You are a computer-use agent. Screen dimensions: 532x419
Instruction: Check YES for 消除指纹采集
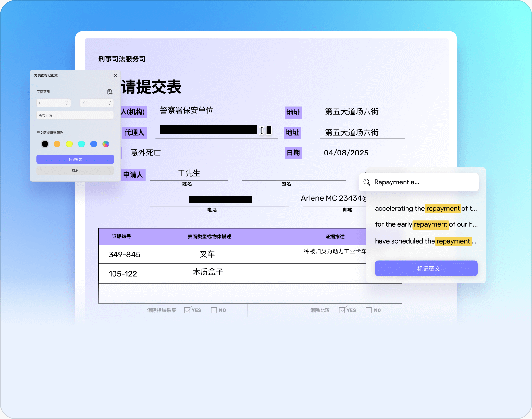point(187,310)
